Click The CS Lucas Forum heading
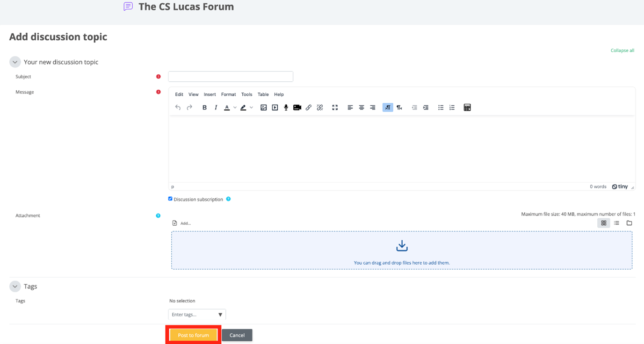This screenshot has width=644, height=344. pyautogui.click(x=186, y=7)
